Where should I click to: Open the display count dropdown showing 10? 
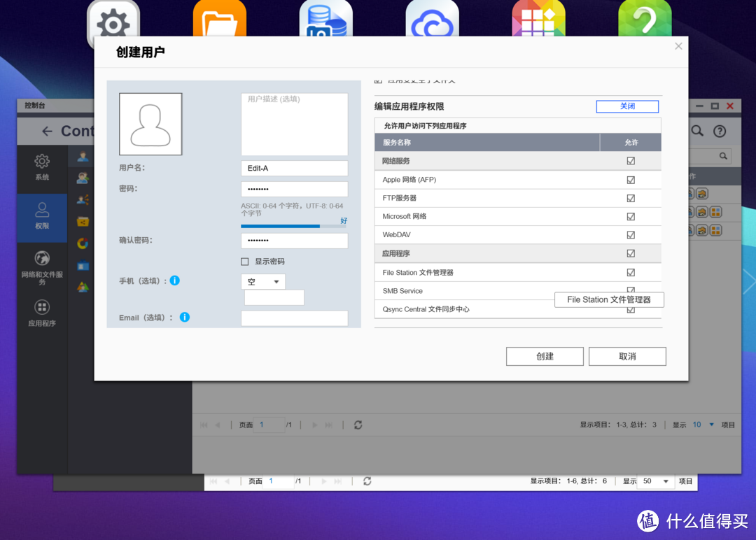pyautogui.click(x=703, y=425)
